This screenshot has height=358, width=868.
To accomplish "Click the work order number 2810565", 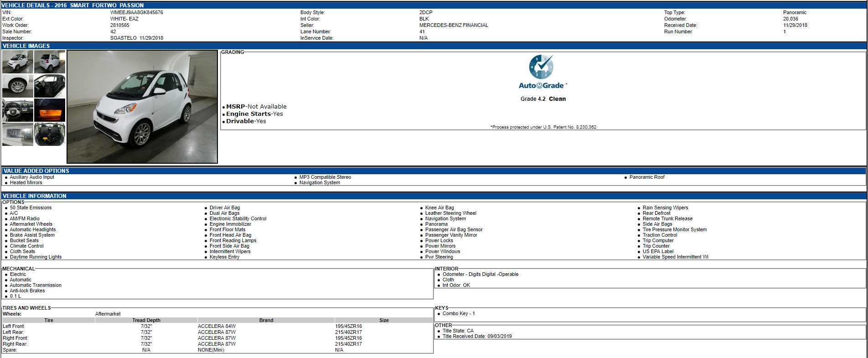I will click(119, 25).
